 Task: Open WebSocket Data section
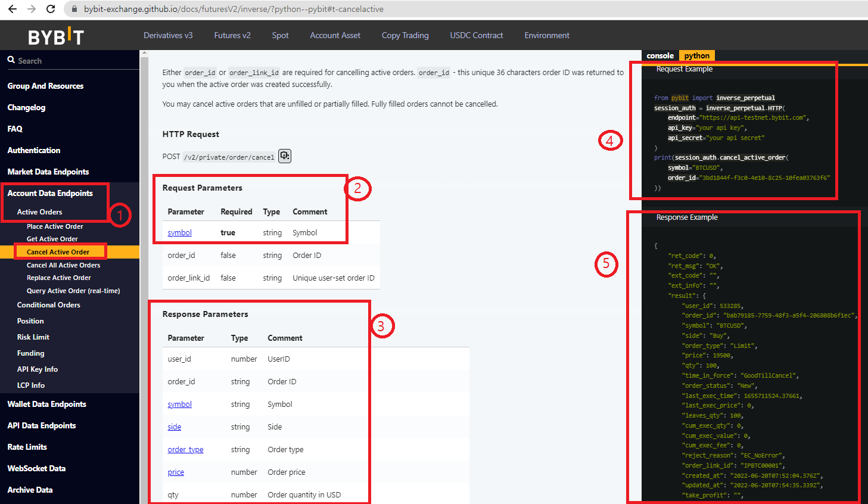[36, 468]
